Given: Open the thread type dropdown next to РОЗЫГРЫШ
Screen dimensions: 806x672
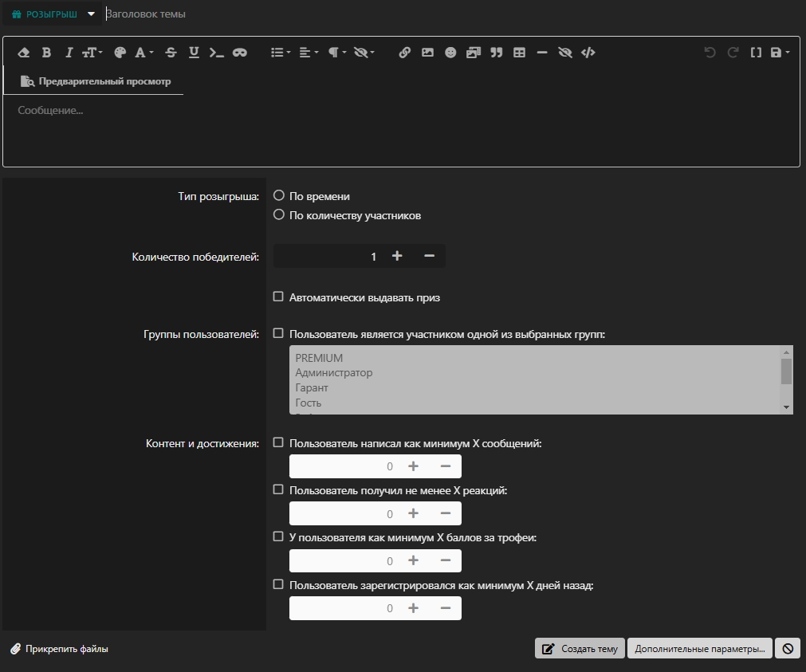Looking at the screenshot, I should click(92, 14).
